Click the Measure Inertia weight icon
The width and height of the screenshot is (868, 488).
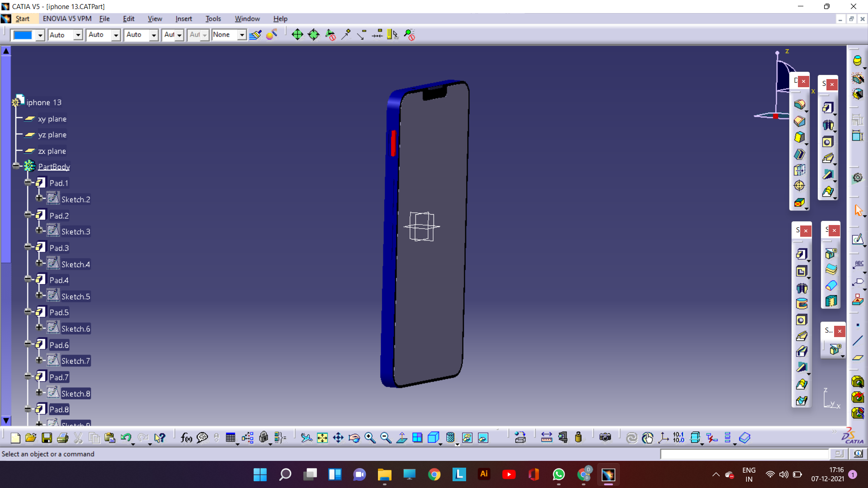(x=578, y=437)
